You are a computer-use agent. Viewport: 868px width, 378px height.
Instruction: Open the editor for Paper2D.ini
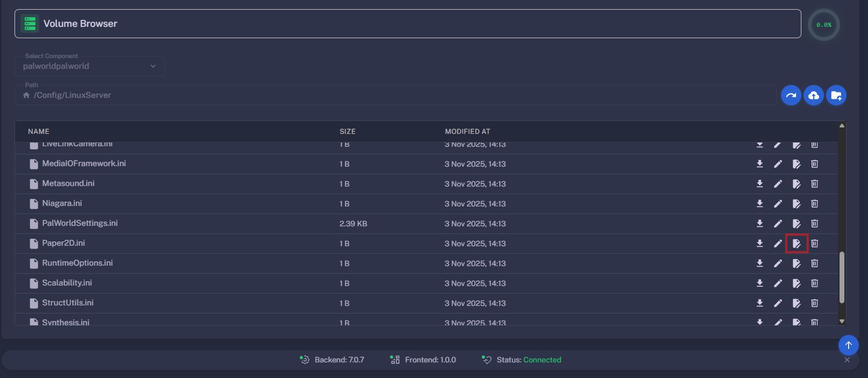pos(797,244)
